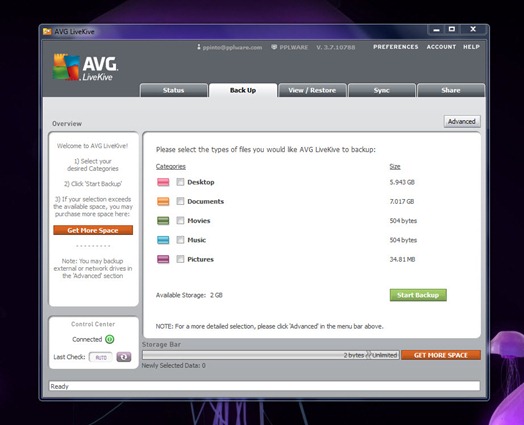
Task: Click the green Connected status icon
Action: point(110,339)
